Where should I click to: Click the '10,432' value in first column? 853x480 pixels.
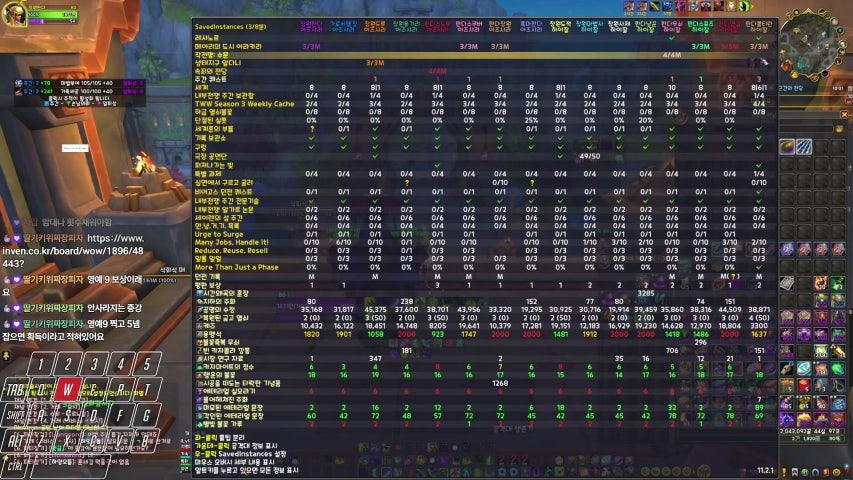coord(311,325)
